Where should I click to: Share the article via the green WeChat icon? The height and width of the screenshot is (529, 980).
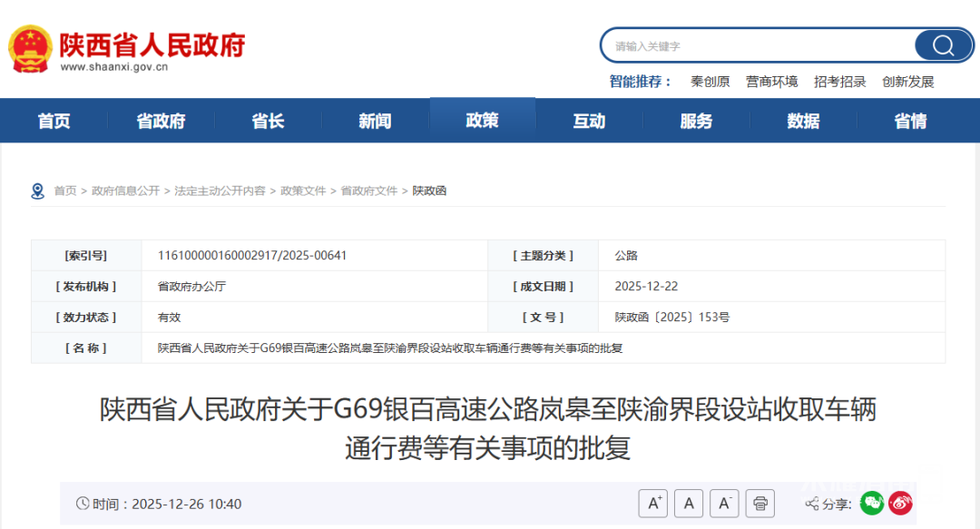pyautogui.click(x=872, y=503)
